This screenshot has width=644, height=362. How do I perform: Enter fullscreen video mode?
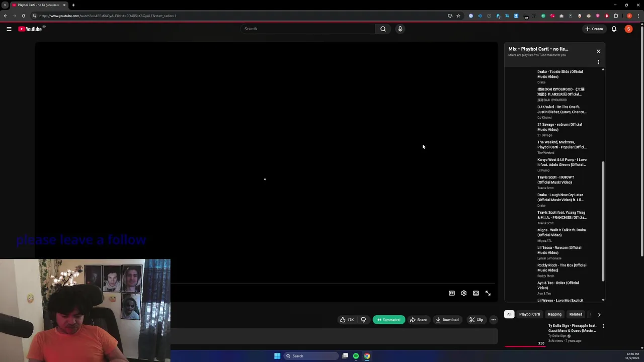tap(488, 293)
